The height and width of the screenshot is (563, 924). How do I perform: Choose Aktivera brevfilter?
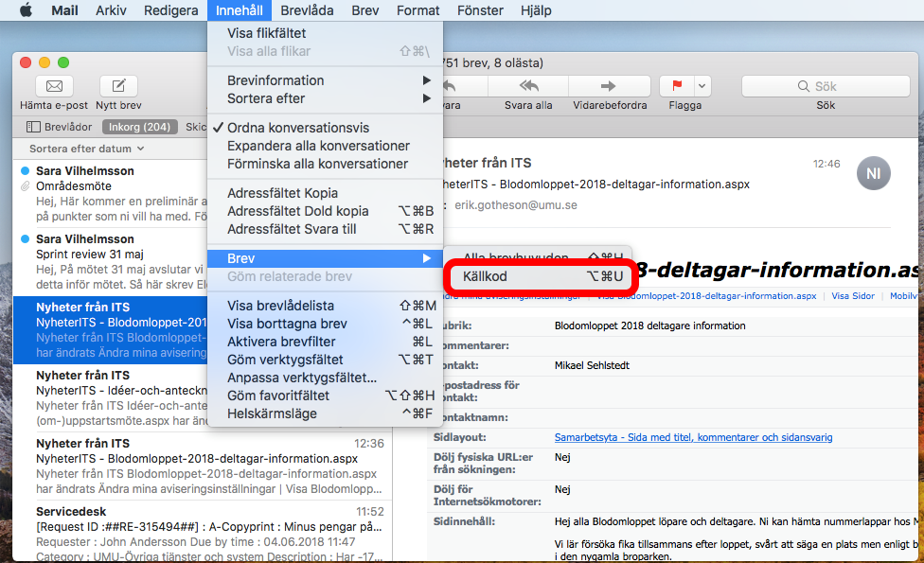(x=326, y=342)
